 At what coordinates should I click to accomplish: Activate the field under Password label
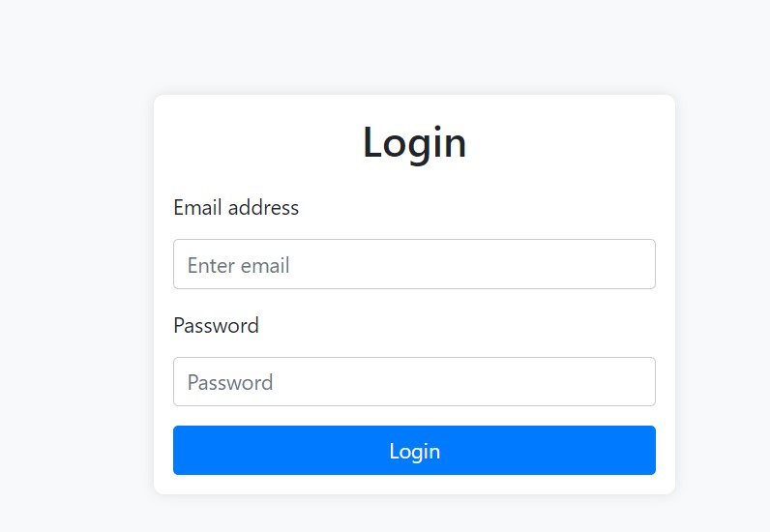pyautogui.click(x=414, y=382)
